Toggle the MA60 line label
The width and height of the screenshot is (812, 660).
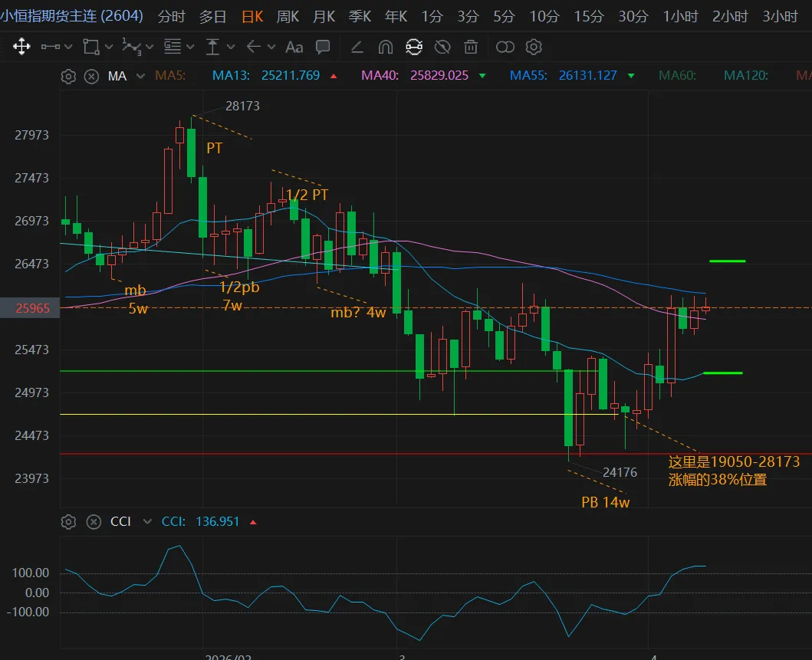(x=677, y=76)
